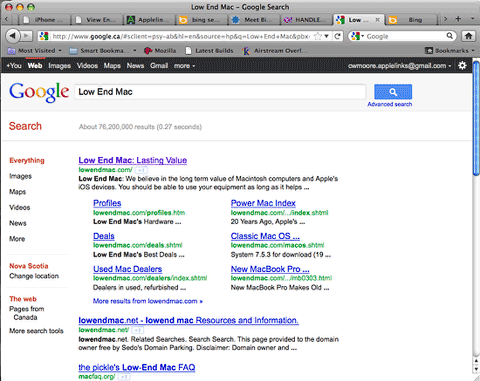Viewport: 480px width, 381px height.
Task: Select Maps in the Google top bar
Action: 112,66
